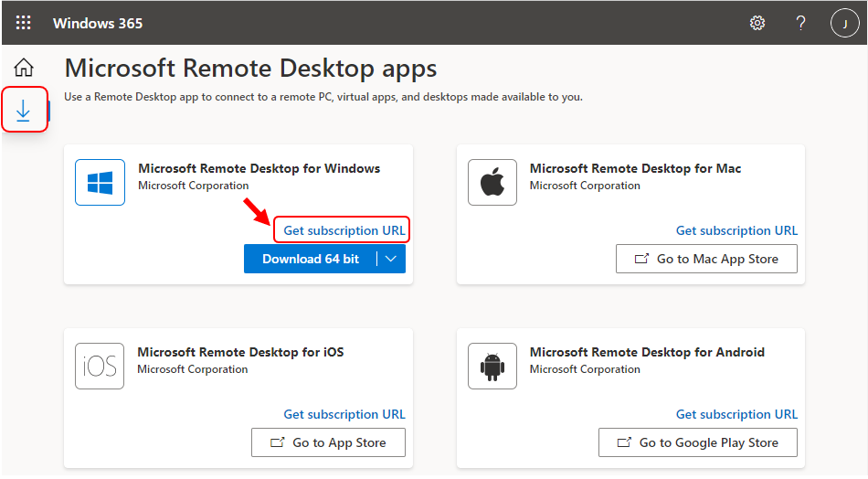Click the Windows logo app icon
Viewport: 868px width, 479px height.
point(101,182)
